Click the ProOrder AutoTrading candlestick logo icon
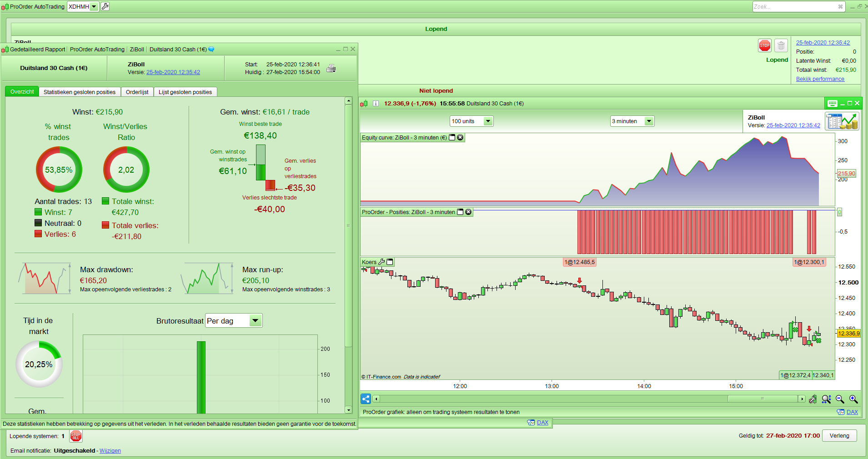868x459 pixels. [x=5, y=6]
